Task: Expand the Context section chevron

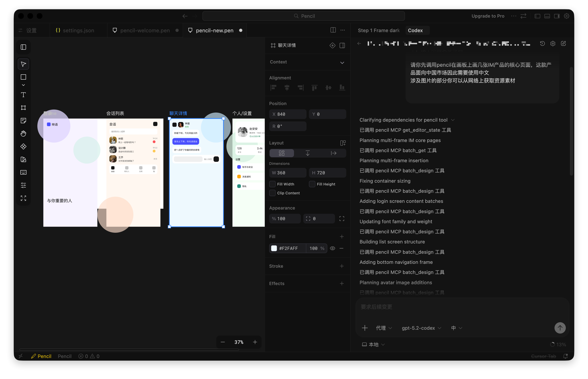Action: coord(342,62)
